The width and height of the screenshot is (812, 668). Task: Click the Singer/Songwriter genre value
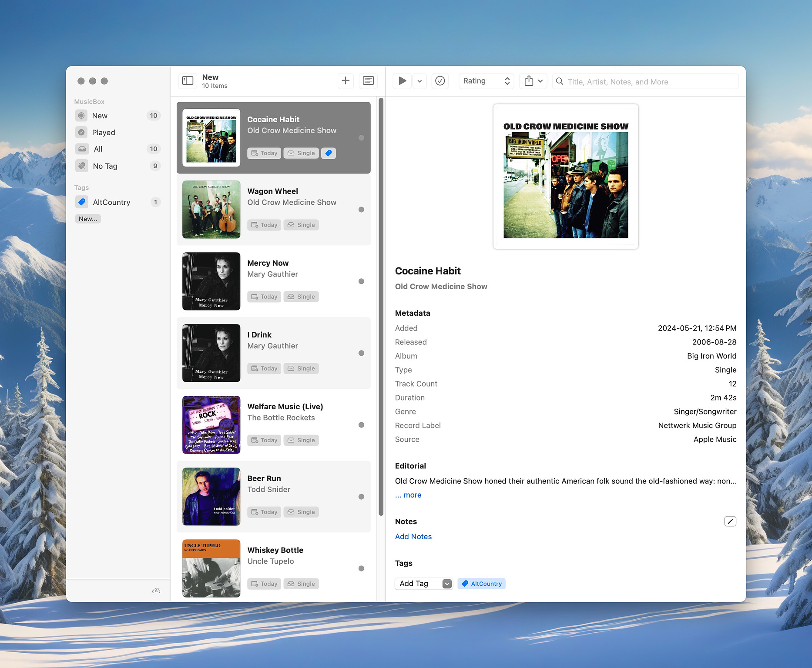click(x=705, y=411)
